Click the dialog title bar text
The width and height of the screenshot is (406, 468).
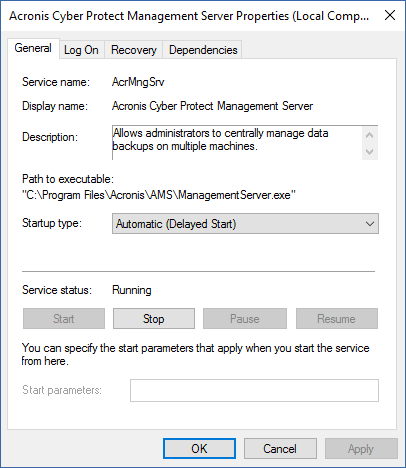(189, 16)
